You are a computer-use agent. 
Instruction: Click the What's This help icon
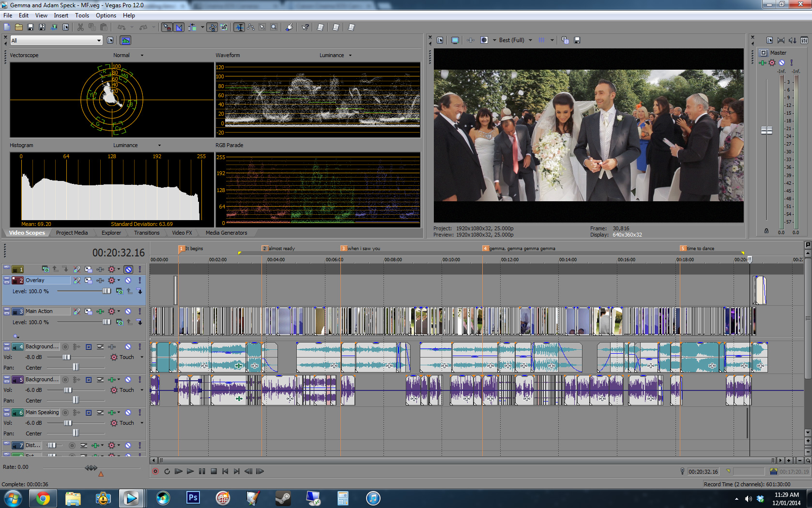(x=305, y=27)
